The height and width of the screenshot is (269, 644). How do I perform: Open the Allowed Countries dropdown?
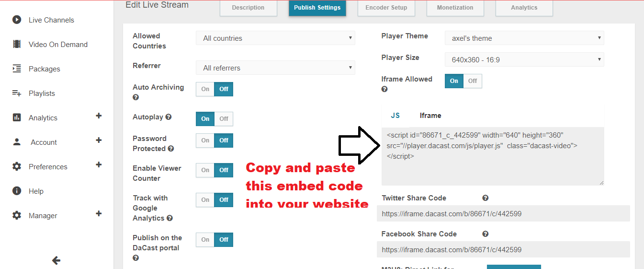pyautogui.click(x=275, y=38)
